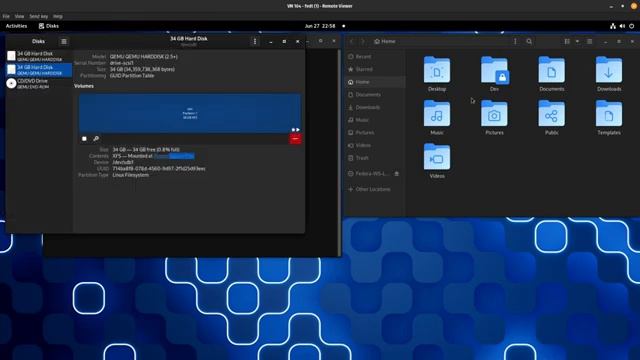This screenshot has width=640, height=360.
Task: Open the Files folder kebab menu
Action: [x=515, y=41]
